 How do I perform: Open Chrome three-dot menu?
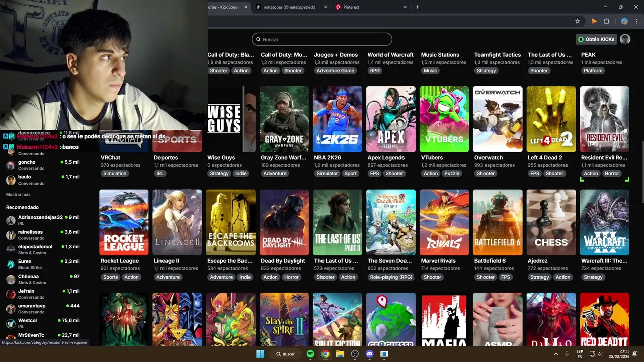[637, 21]
